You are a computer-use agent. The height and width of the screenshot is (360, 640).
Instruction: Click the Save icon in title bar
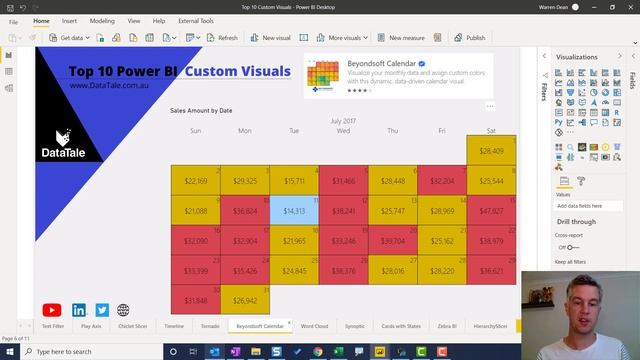[x=10, y=7]
